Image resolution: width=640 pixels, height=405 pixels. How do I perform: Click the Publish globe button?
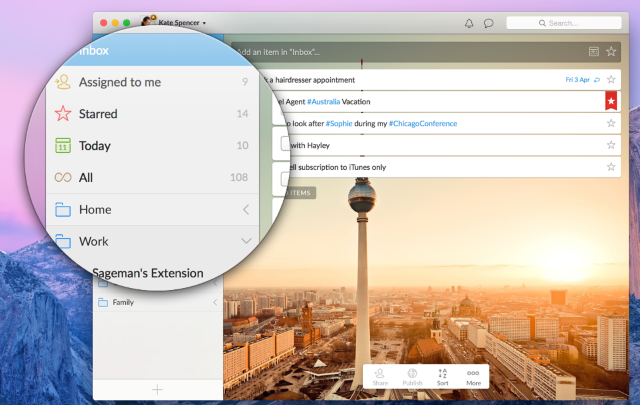pos(412,377)
